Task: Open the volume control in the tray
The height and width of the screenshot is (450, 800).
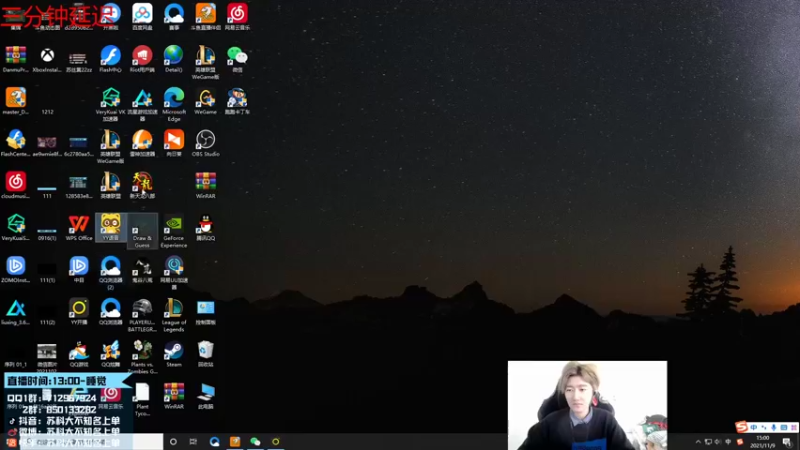Action: 718,442
